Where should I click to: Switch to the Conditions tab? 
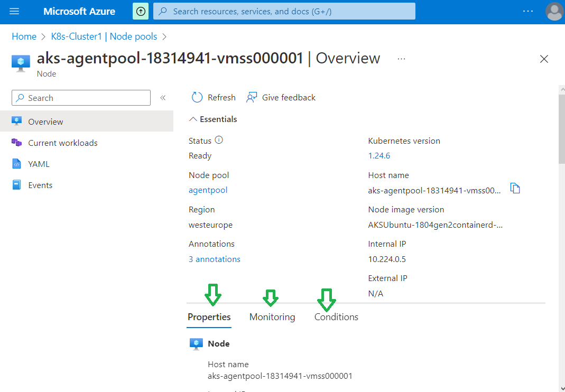pos(336,317)
